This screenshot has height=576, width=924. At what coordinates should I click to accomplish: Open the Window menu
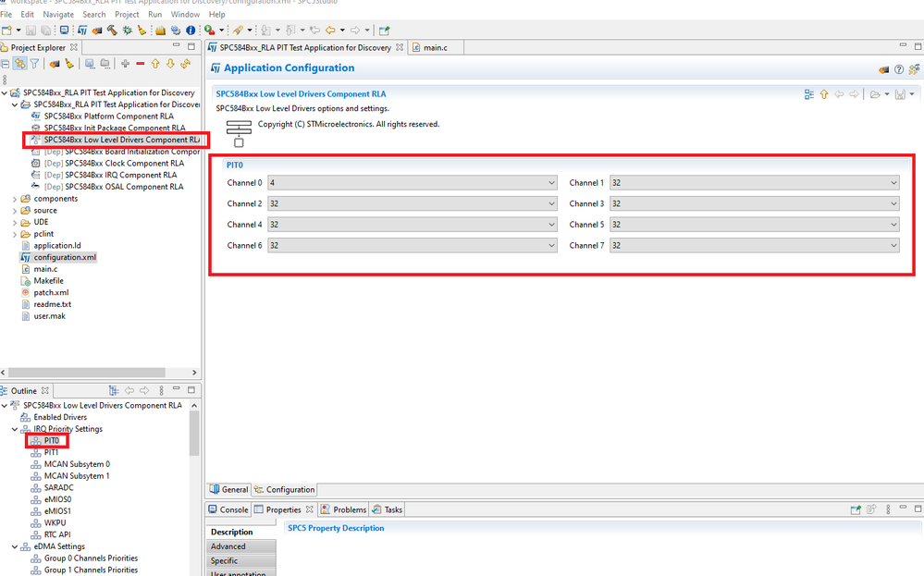point(185,14)
